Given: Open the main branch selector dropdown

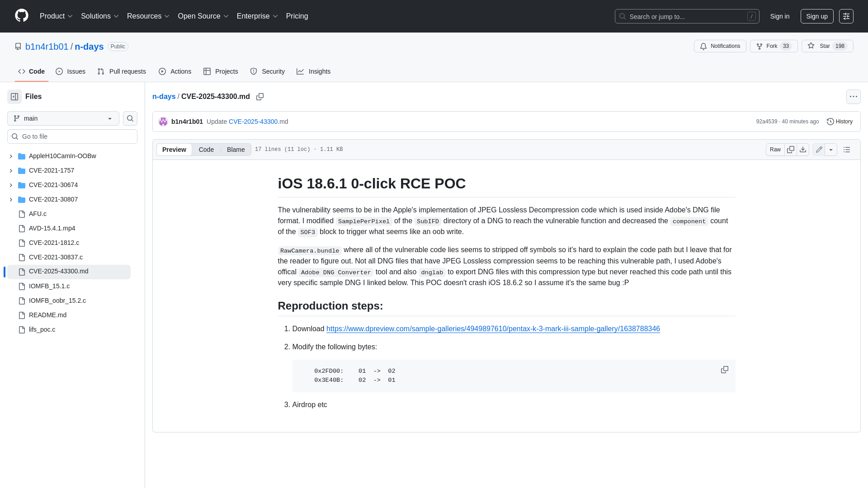Looking at the screenshot, I should 63,118.
